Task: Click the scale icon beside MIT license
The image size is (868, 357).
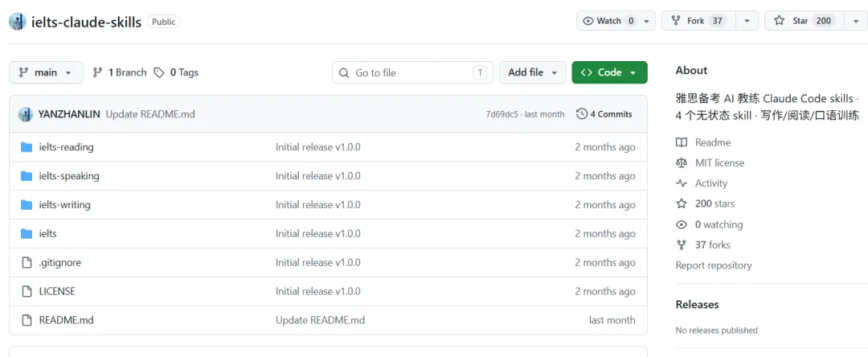Action: point(682,162)
